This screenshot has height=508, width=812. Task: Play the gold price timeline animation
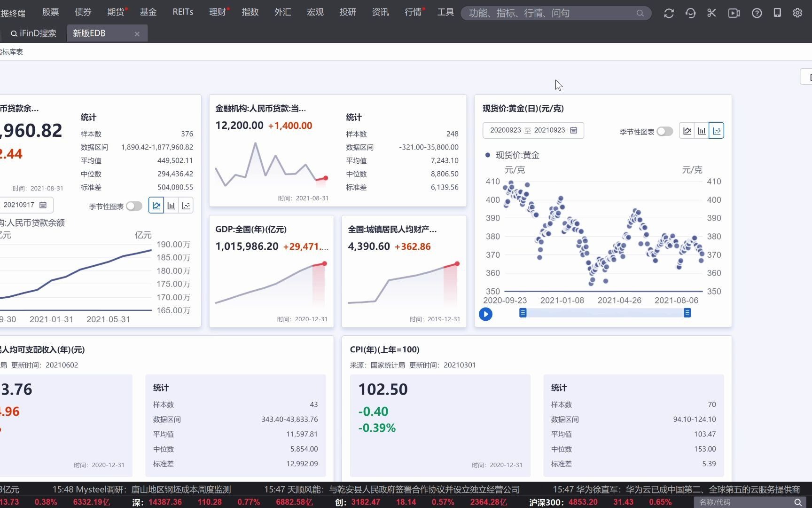click(x=485, y=314)
